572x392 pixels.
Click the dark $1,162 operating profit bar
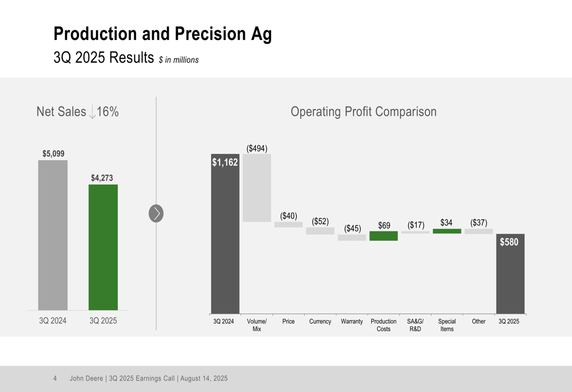pos(225,233)
